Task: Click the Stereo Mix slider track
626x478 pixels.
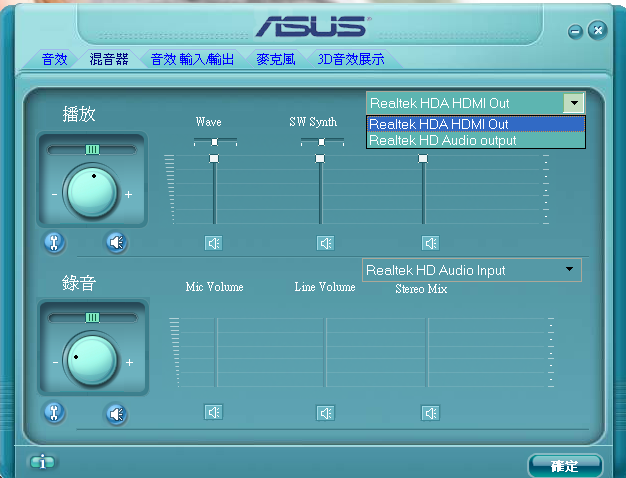Action: click(x=428, y=353)
